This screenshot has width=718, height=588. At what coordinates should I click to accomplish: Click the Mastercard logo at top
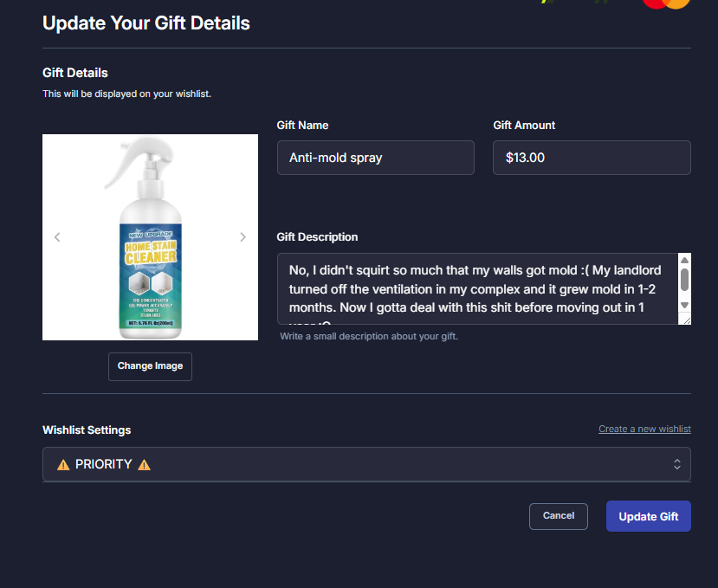666,4
